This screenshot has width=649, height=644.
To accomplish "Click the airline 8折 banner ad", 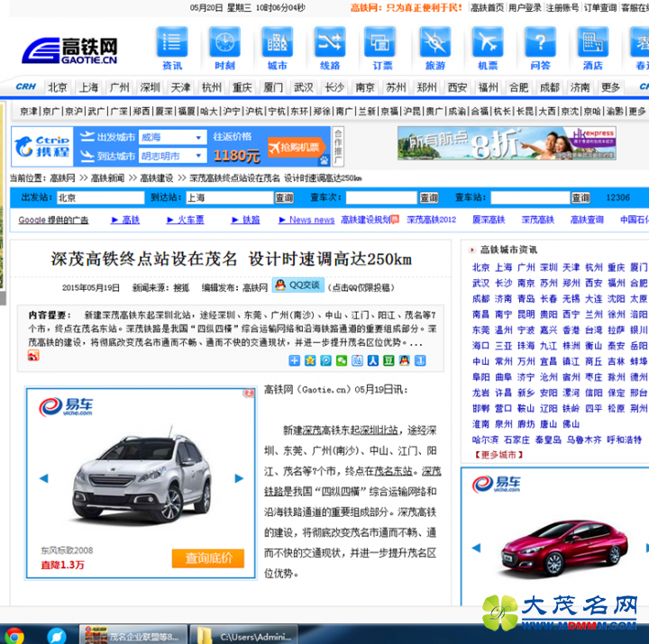I will [507, 143].
